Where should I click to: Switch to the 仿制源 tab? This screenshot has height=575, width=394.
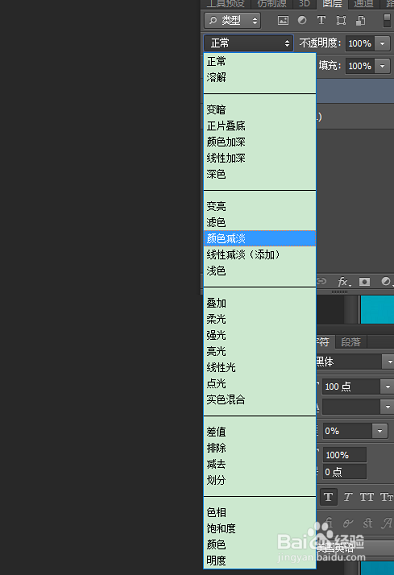tap(271, 4)
